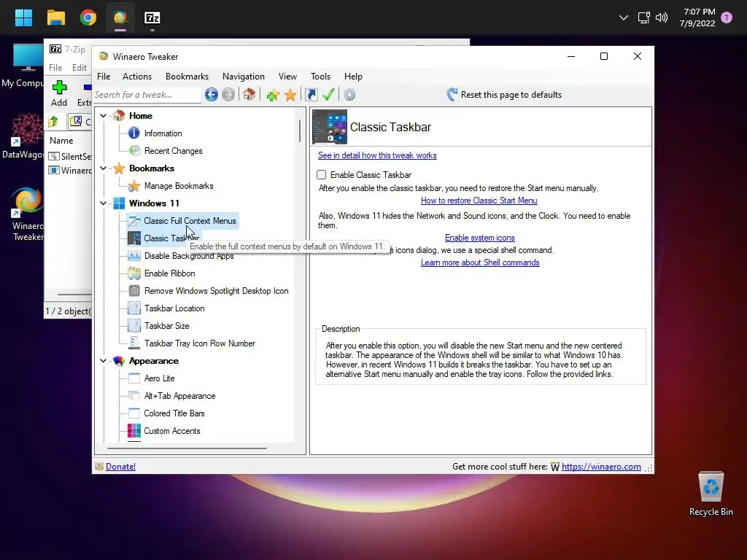
Task: Click the taskbar clock showing 7:07 PM
Action: click(697, 17)
